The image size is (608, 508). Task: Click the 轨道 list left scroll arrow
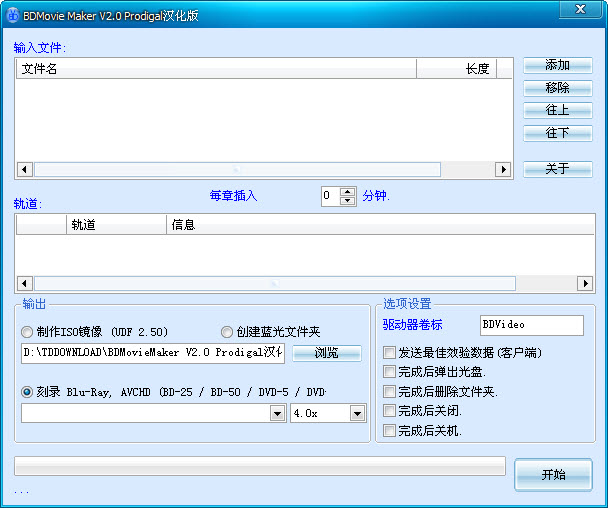[25, 283]
